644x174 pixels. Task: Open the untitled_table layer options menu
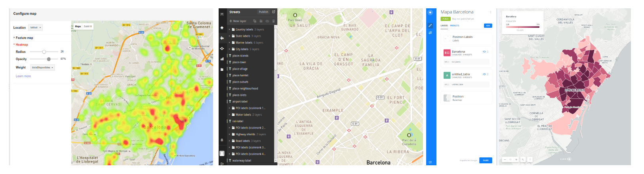coord(488,74)
